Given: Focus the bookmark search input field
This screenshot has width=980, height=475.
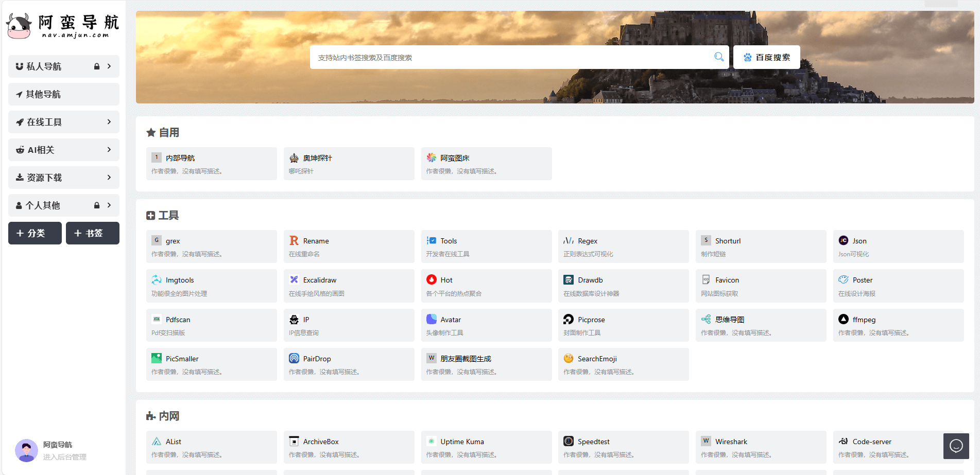Looking at the screenshot, I should pyautogui.click(x=510, y=57).
